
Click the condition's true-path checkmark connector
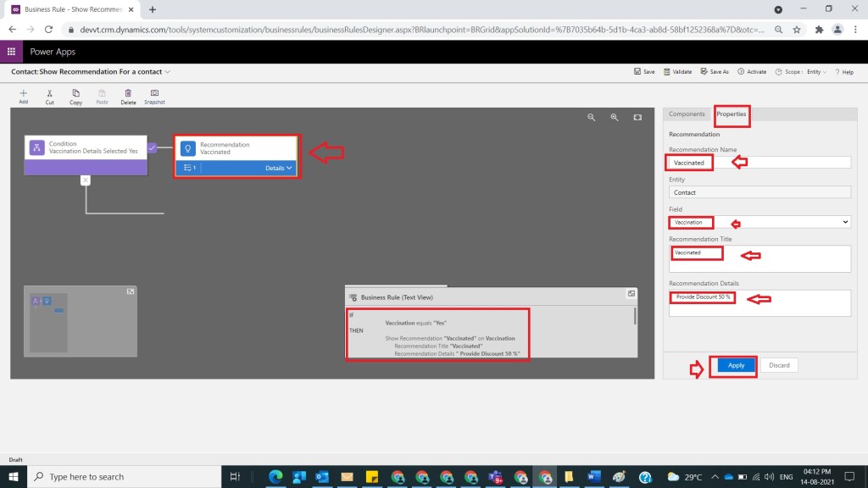click(x=153, y=148)
